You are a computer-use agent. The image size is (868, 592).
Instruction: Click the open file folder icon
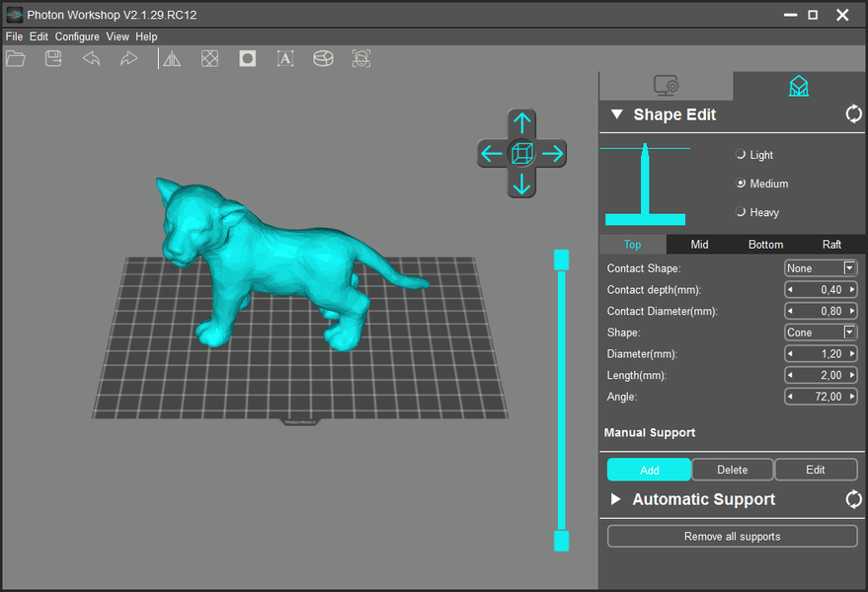16,59
